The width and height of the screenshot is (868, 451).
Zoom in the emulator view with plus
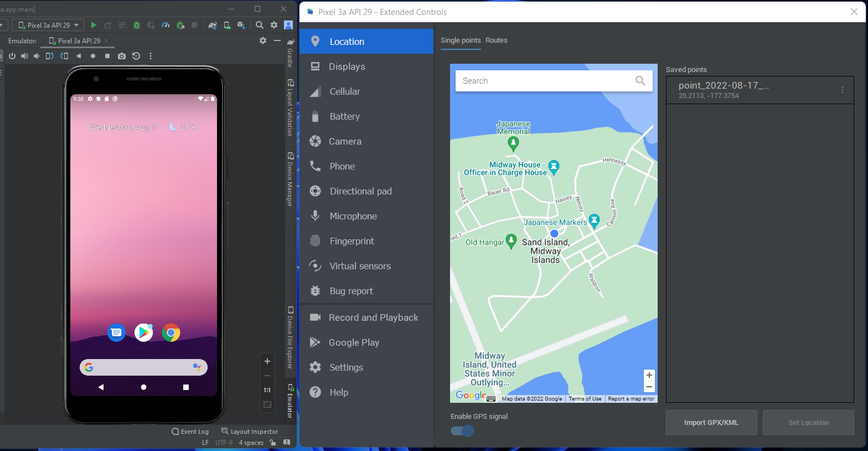click(x=267, y=361)
